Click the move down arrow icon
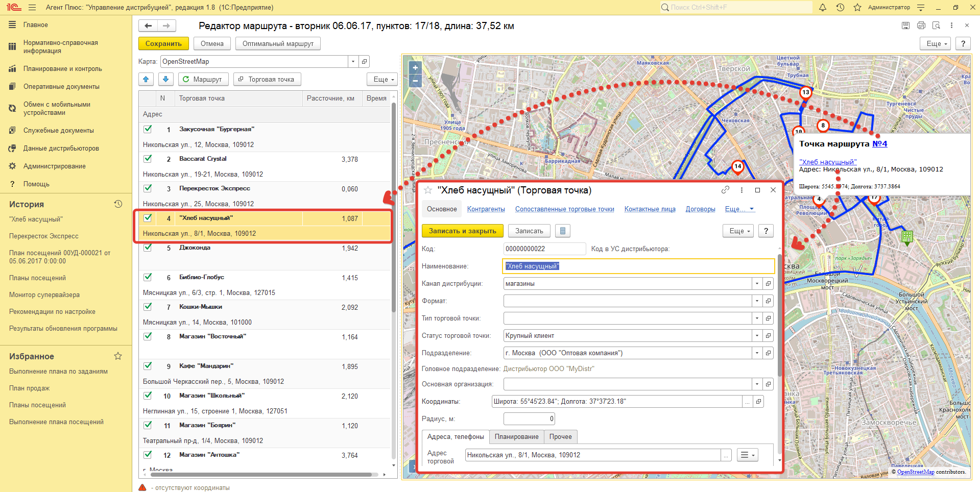 tap(165, 79)
